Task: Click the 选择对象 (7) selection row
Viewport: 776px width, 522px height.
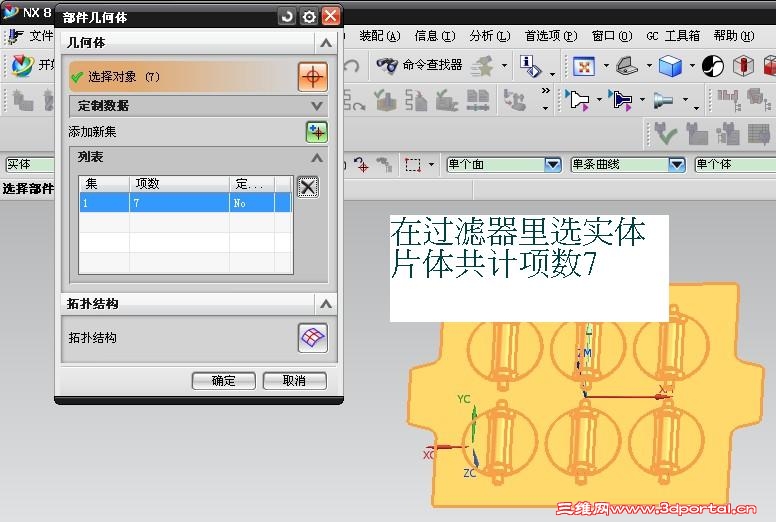Action: pyautogui.click(x=183, y=77)
